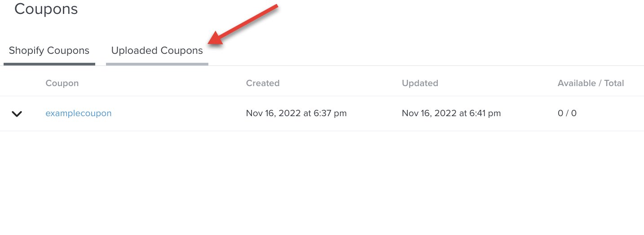This screenshot has height=235, width=644.
Task: Click the Available / Total column header
Action: [x=591, y=83]
